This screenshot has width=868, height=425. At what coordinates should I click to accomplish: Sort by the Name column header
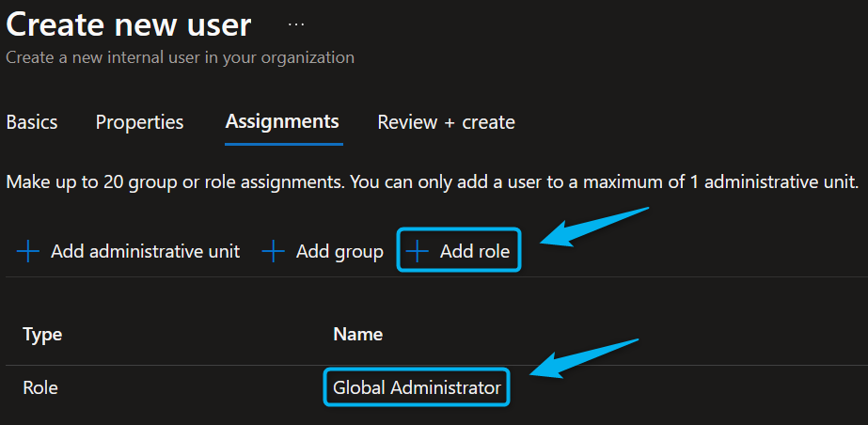[357, 334]
